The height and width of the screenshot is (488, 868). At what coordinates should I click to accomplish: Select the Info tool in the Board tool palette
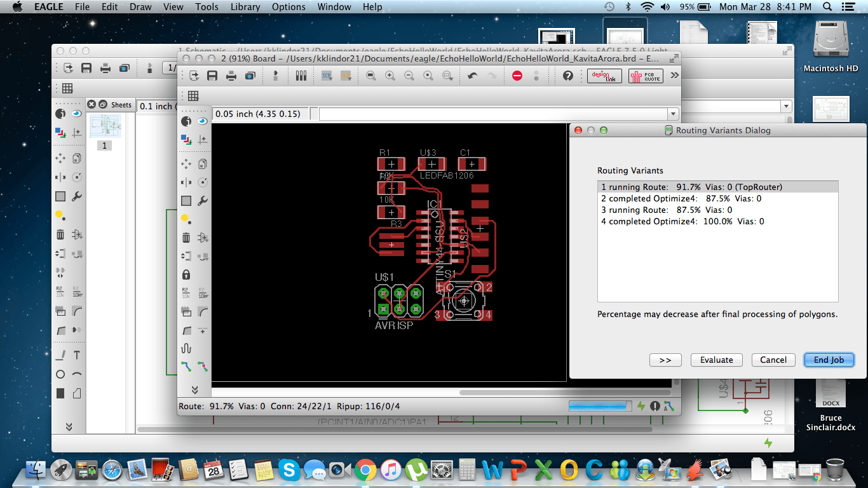pyautogui.click(x=186, y=121)
